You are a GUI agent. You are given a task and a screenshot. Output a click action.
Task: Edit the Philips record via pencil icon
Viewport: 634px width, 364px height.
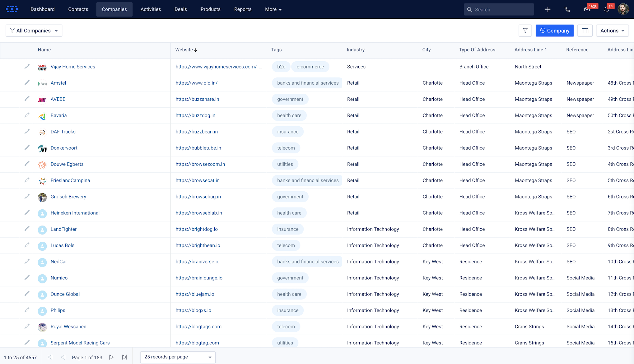pyautogui.click(x=27, y=310)
